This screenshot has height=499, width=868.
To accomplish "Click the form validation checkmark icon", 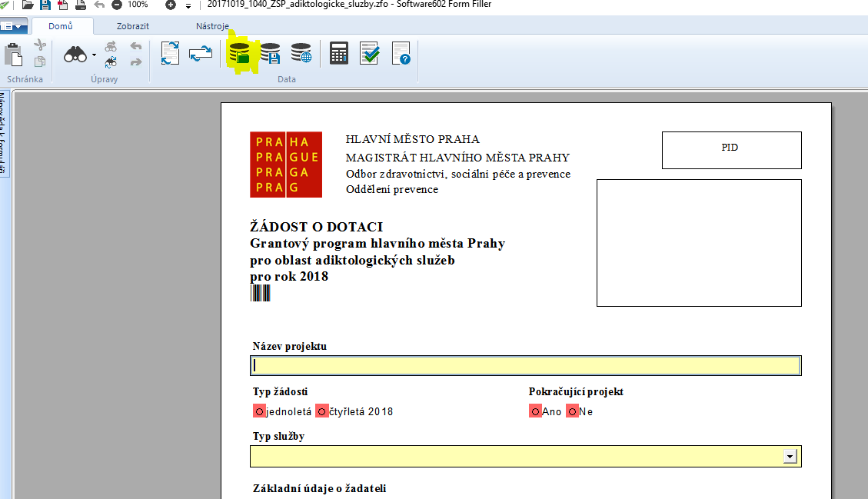I will click(370, 54).
